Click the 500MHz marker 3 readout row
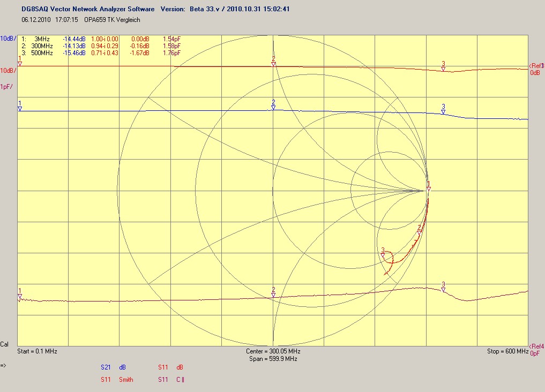 101,53
